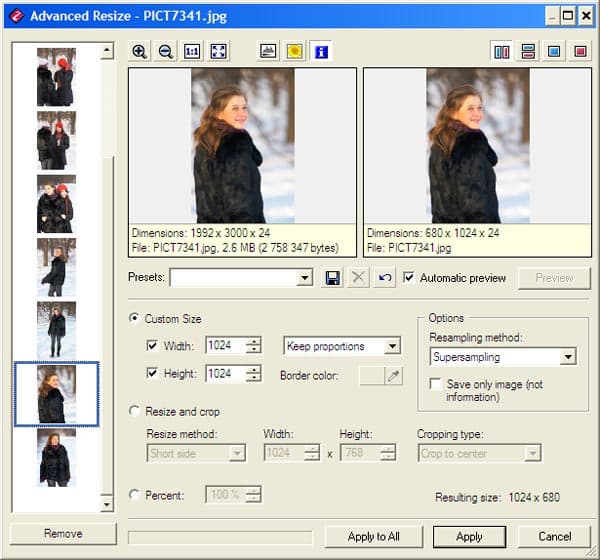The image size is (600, 560).
Task: Click the fit-to-window arrows icon
Action: tap(218, 51)
